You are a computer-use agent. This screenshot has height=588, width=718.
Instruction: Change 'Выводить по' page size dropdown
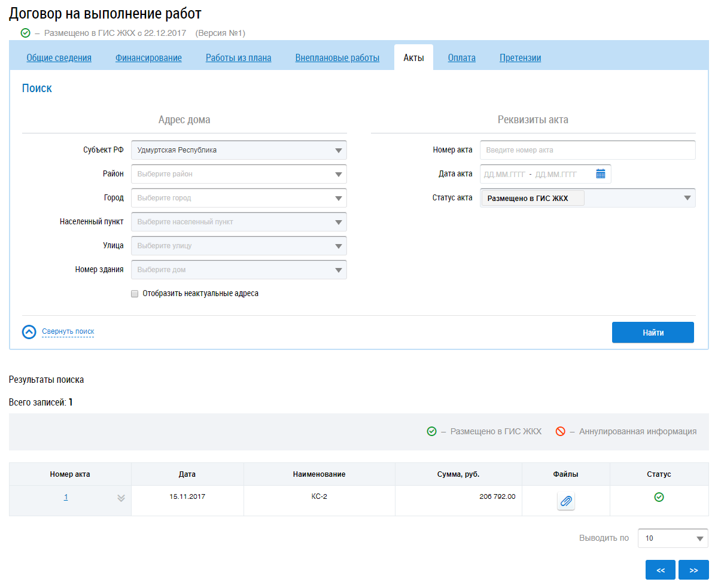tap(673, 538)
